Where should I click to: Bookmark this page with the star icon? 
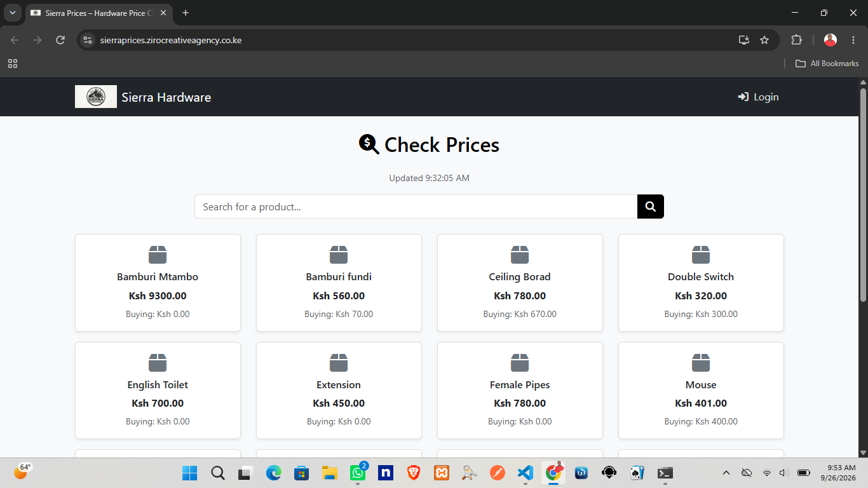764,40
